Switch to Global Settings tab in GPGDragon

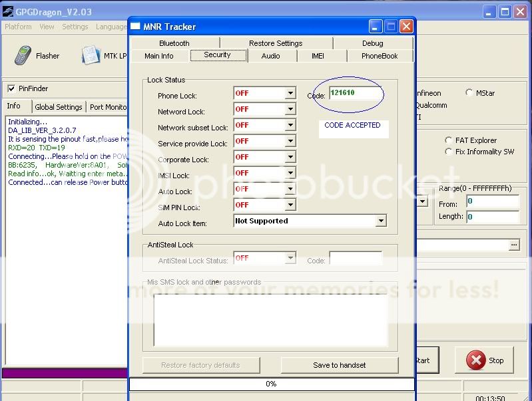point(59,107)
